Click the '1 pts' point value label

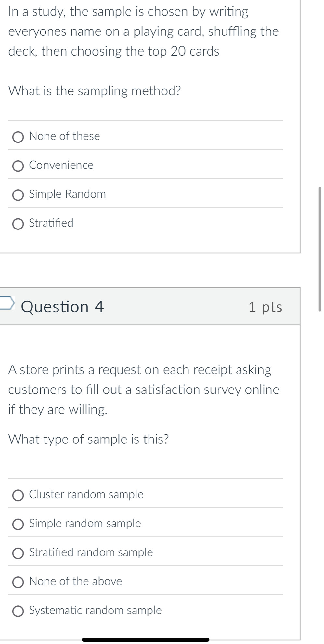[265, 307]
